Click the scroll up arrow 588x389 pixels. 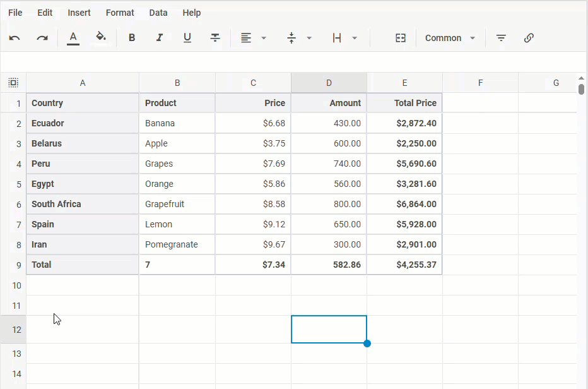(581, 78)
